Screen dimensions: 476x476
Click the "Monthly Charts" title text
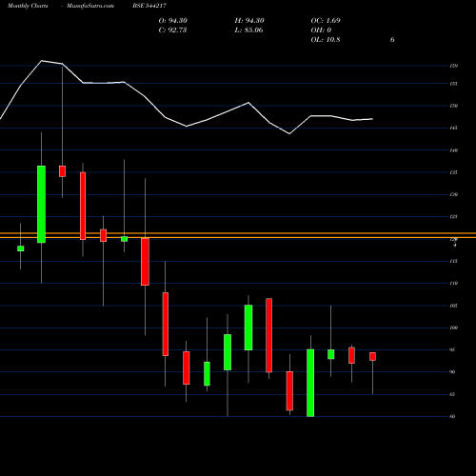[x=28, y=6]
